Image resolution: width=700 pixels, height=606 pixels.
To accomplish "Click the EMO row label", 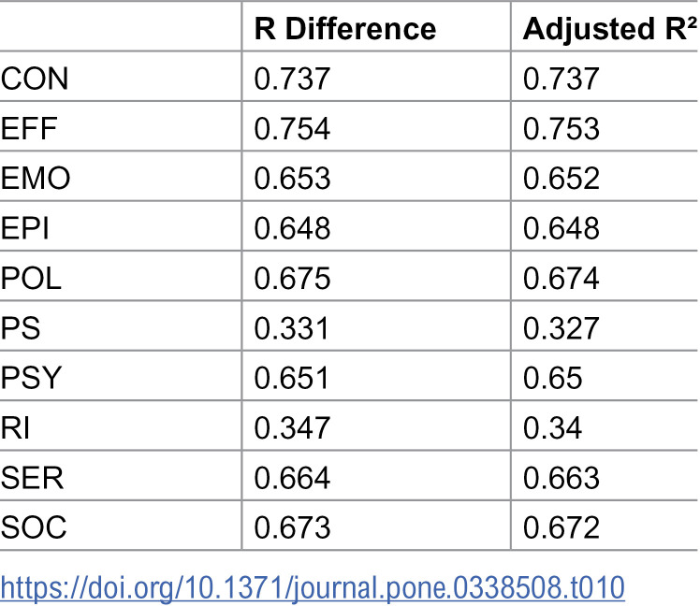I will click(36, 178).
